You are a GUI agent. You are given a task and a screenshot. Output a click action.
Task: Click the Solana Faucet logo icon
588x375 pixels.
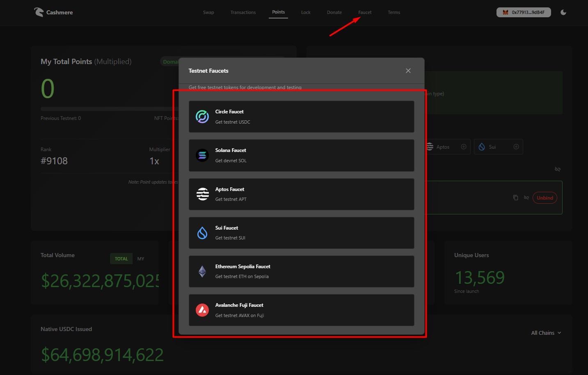(202, 155)
